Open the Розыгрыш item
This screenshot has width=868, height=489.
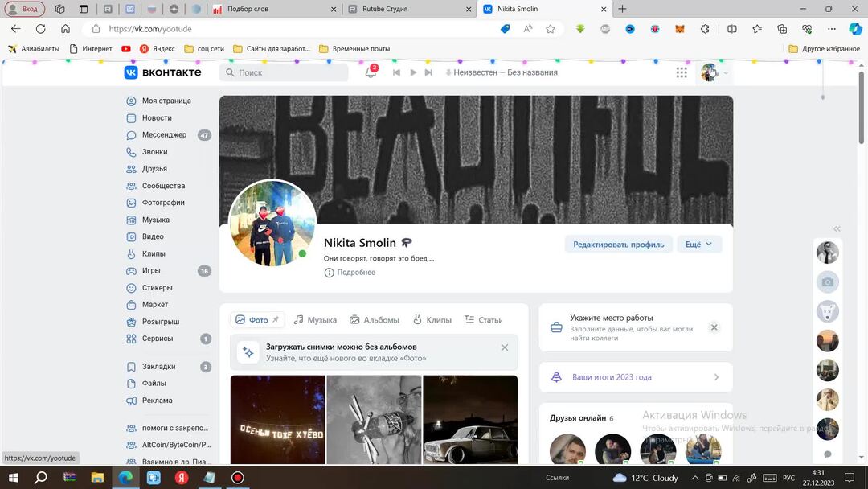pos(153,322)
